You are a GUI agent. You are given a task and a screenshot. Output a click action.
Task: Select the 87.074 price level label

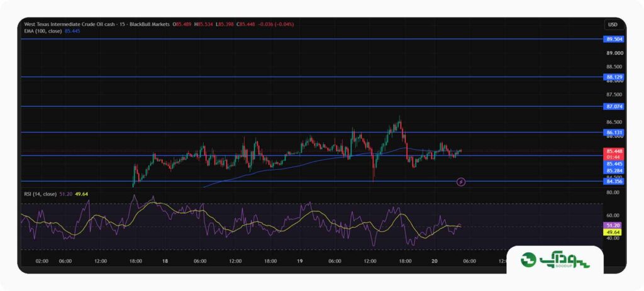click(x=614, y=106)
